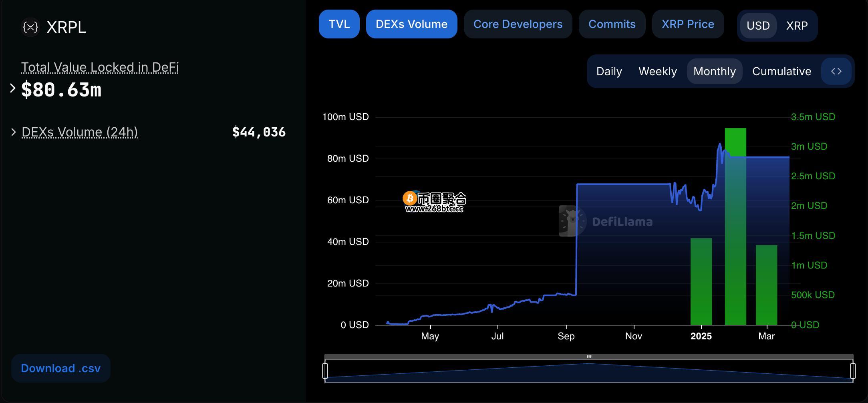Image resolution: width=868 pixels, height=403 pixels.
Task: Switch denomination to USD
Action: [758, 26]
